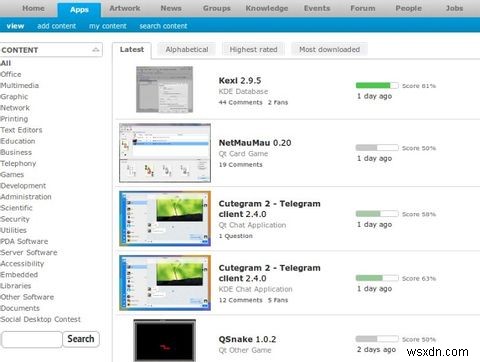This screenshot has height=362, width=480.
Task: Click the Kexi score rating bar
Action: point(377,85)
